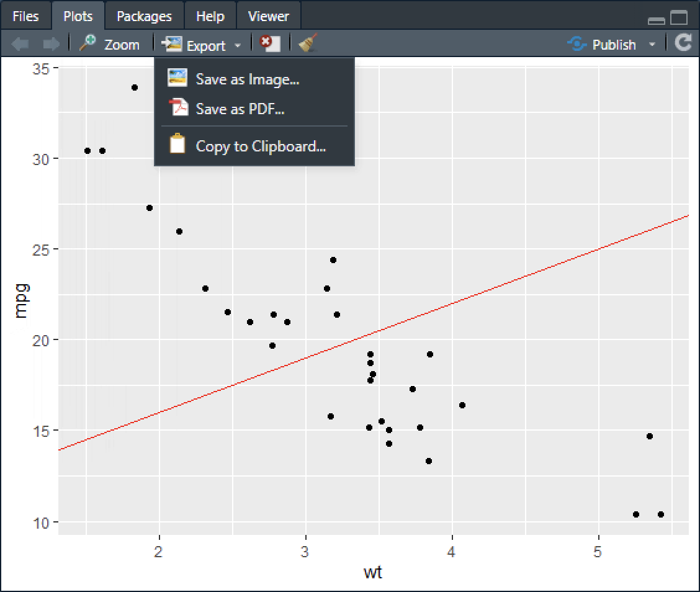
Task: Click the PDF icon in Export menu
Action: click(179, 107)
